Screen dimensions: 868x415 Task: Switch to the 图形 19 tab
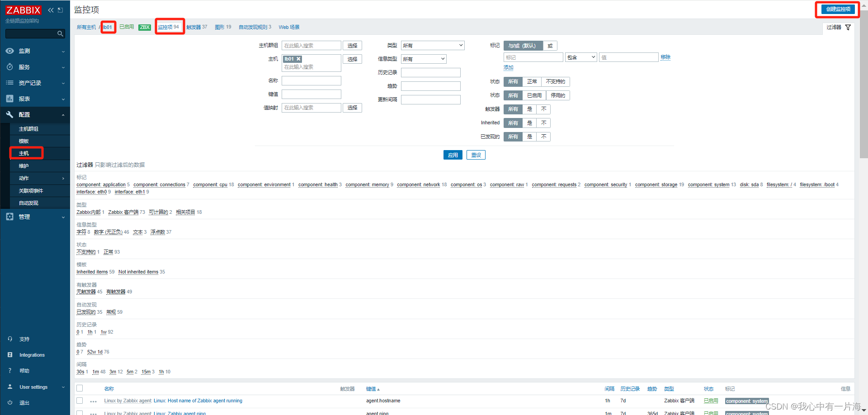click(x=223, y=27)
